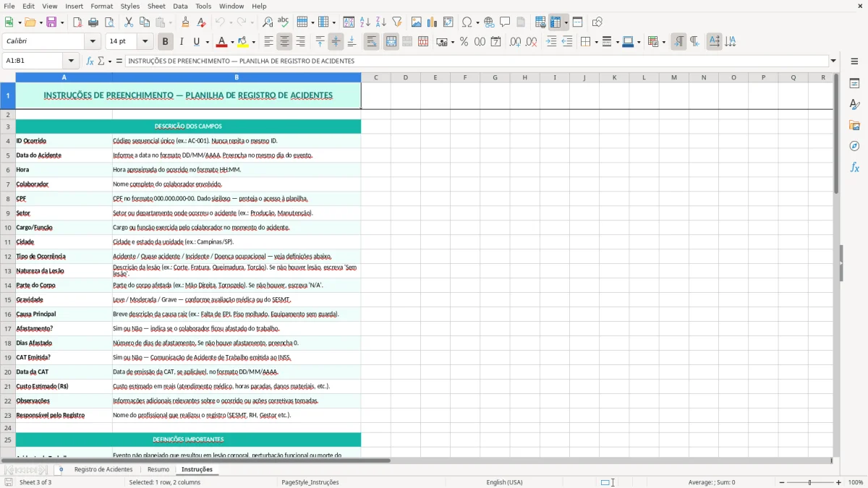The width and height of the screenshot is (868, 488).
Task: Toggle Wrap Text button
Action: click(x=372, y=42)
